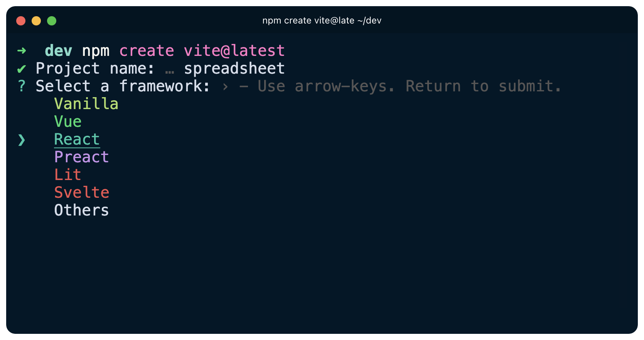Viewport: 644px width, 340px height.
Task: Click the 'vite@latest' command argument
Action: click(x=234, y=50)
